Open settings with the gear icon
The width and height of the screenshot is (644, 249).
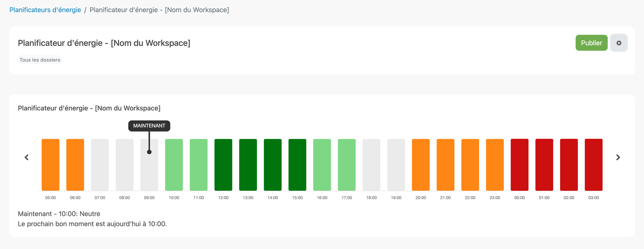pos(618,43)
